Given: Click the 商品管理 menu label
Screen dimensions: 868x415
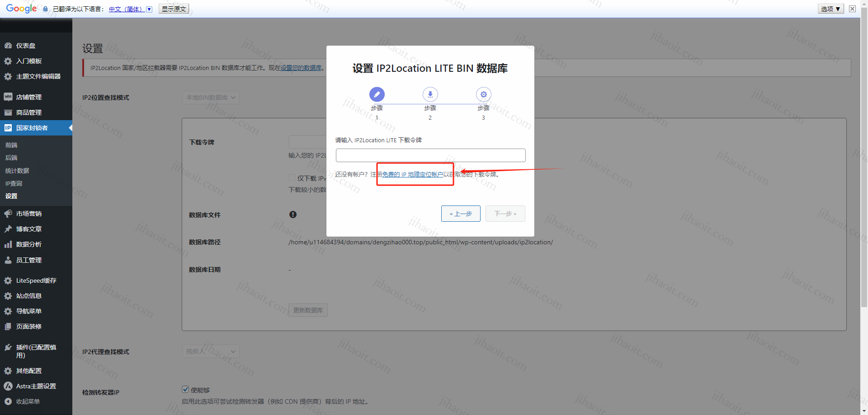Looking at the screenshot, I should (29, 112).
